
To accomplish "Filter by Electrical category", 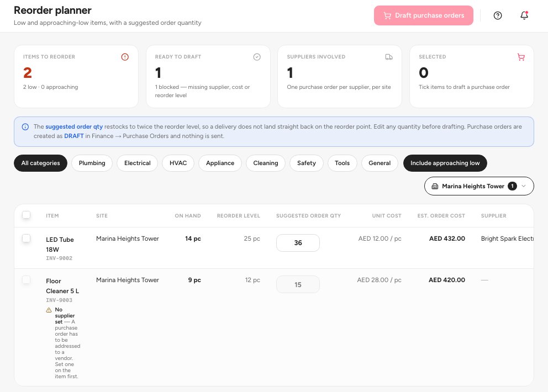I will point(138,163).
